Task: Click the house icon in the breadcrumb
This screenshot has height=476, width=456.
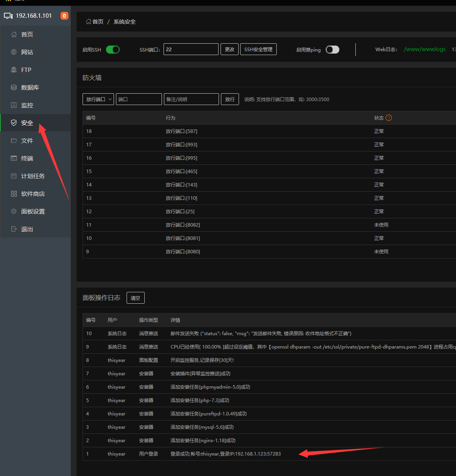Action: 88,22
